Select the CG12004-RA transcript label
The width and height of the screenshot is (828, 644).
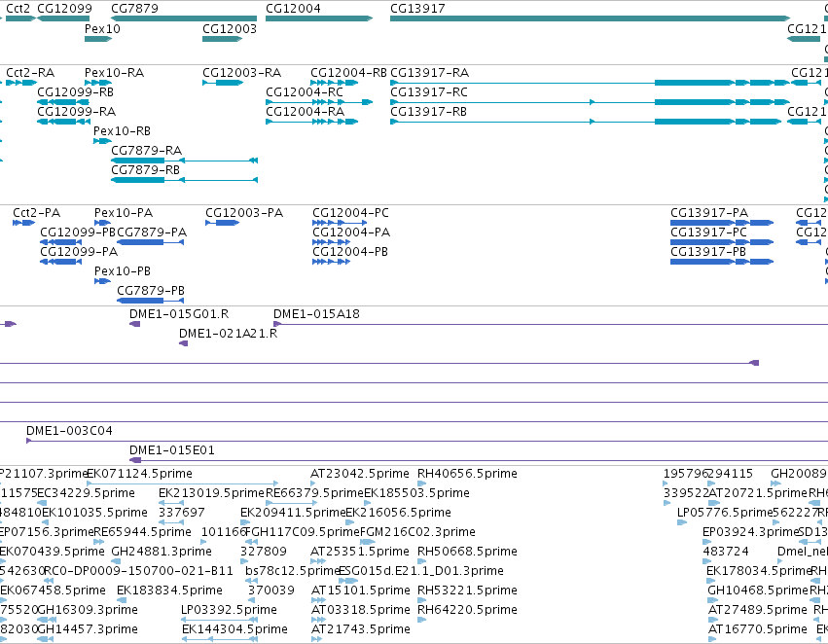(x=305, y=111)
